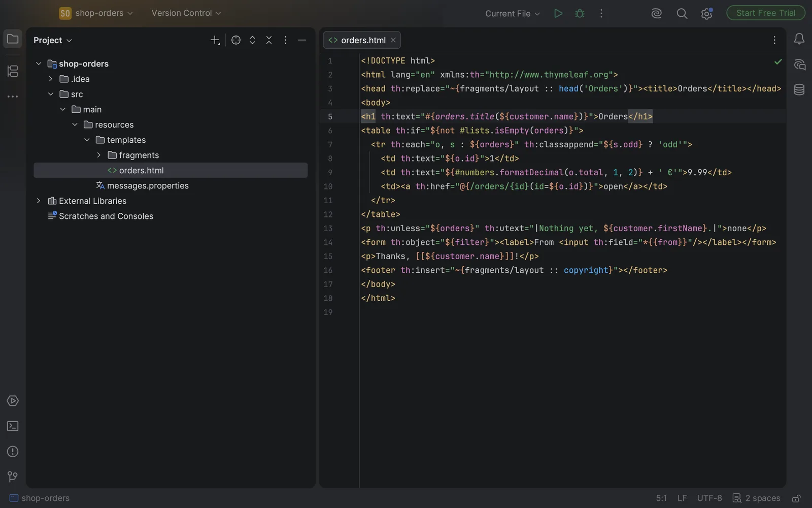Viewport: 812px width, 508px height.
Task: Collapse the templates folder
Action: (x=87, y=140)
